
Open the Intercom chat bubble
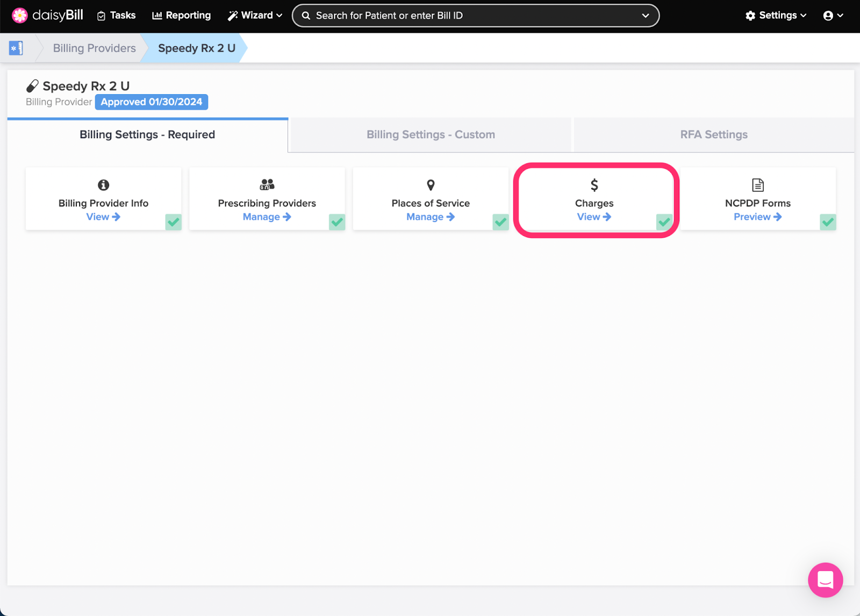825,580
